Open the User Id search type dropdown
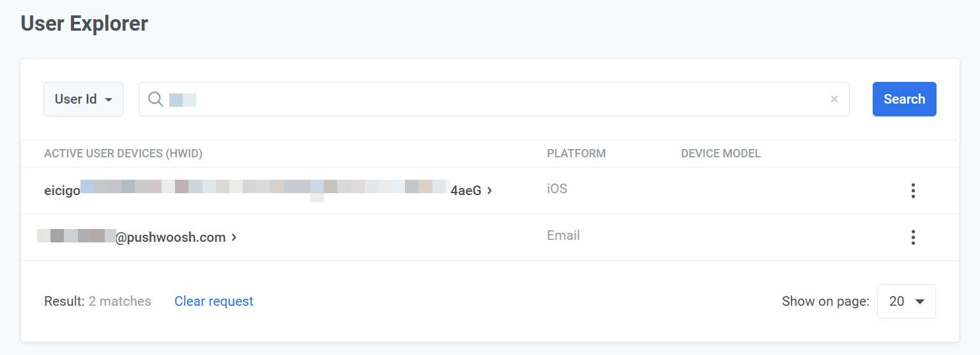Image resolution: width=980 pixels, height=355 pixels. pyautogui.click(x=83, y=99)
